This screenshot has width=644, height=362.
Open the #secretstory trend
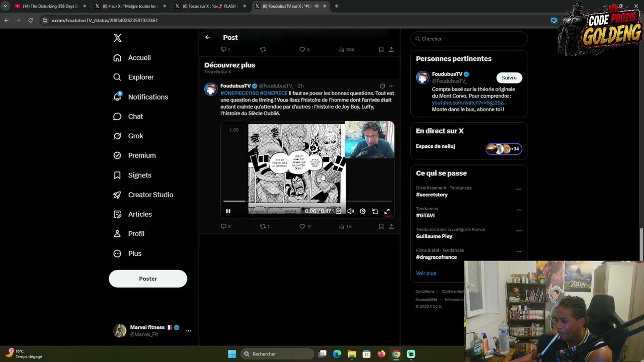tap(432, 195)
